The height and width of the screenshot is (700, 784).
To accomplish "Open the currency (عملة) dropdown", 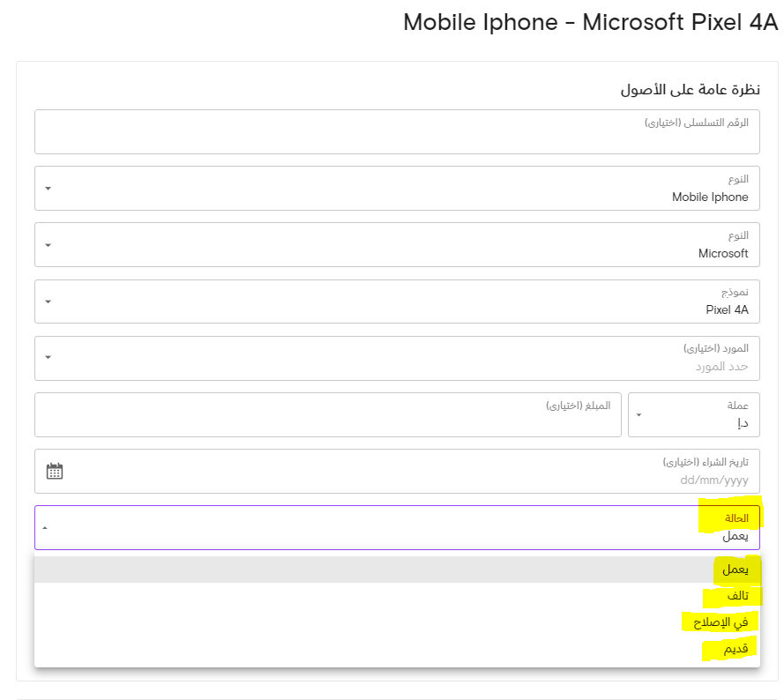I will pyautogui.click(x=694, y=414).
